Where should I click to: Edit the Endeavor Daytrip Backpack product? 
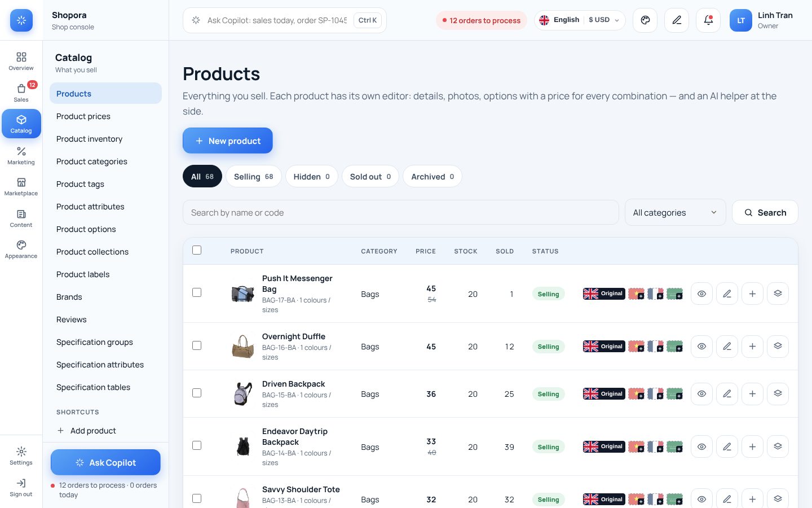727,446
